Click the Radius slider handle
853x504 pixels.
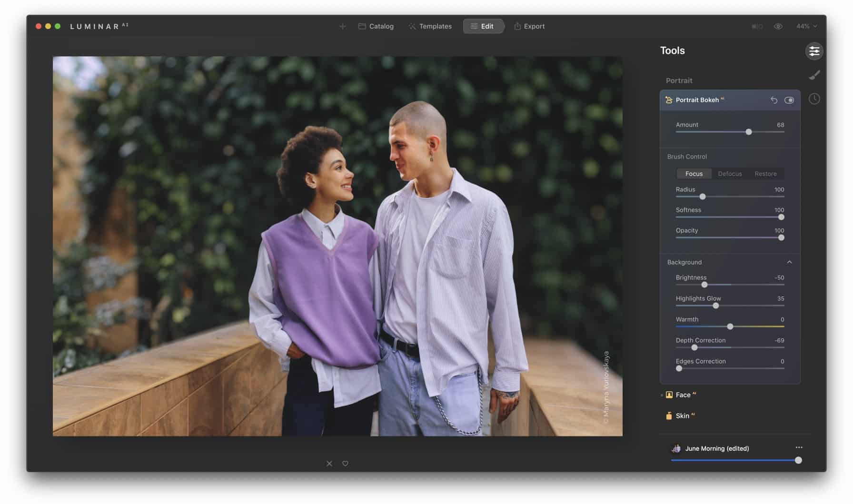[703, 197]
